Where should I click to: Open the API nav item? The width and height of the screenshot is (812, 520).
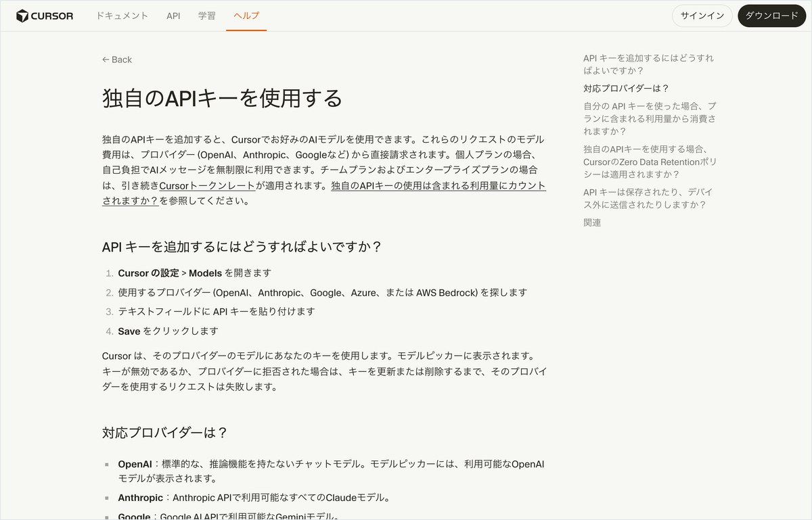click(x=173, y=16)
